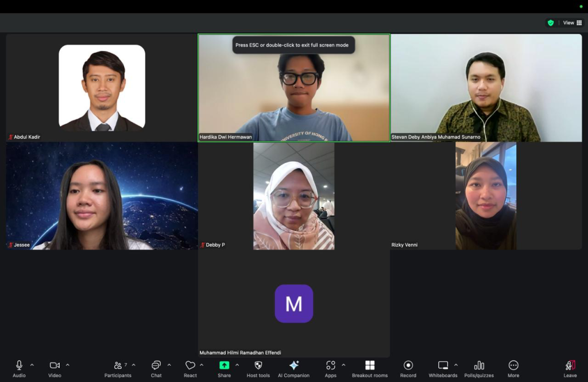Select Muhammad Hilmi Ramadhan Effendi's video tile
The image size is (588, 382).
[x=294, y=303]
